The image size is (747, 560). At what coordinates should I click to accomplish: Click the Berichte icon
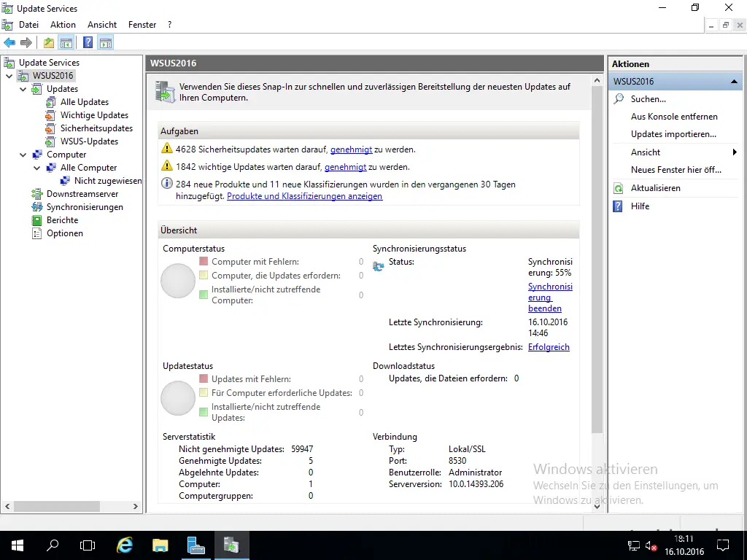click(x=36, y=220)
